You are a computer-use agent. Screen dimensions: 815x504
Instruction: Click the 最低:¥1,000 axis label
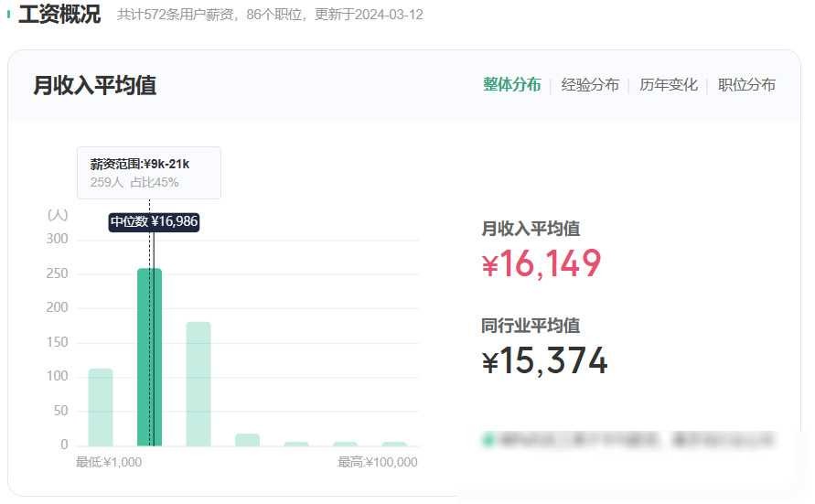(x=109, y=463)
